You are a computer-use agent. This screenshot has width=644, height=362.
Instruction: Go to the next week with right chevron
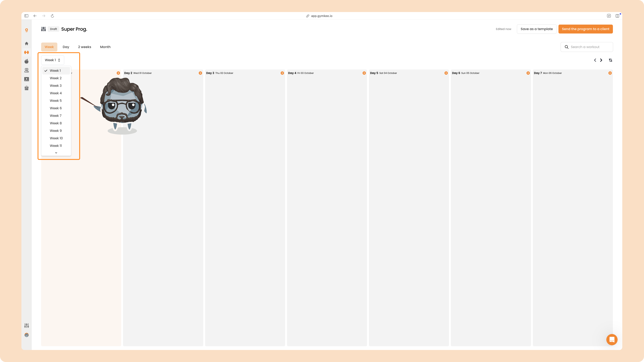click(x=601, y=60)
